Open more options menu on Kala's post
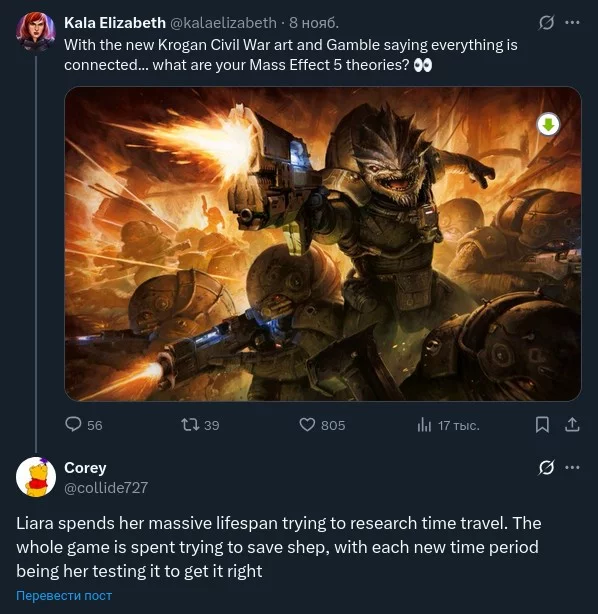The image size is (598, 614). click(x=573, y=23)
